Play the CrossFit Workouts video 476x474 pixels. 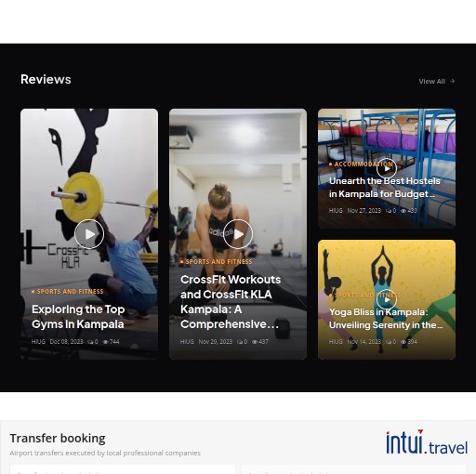tap(238, 234)
